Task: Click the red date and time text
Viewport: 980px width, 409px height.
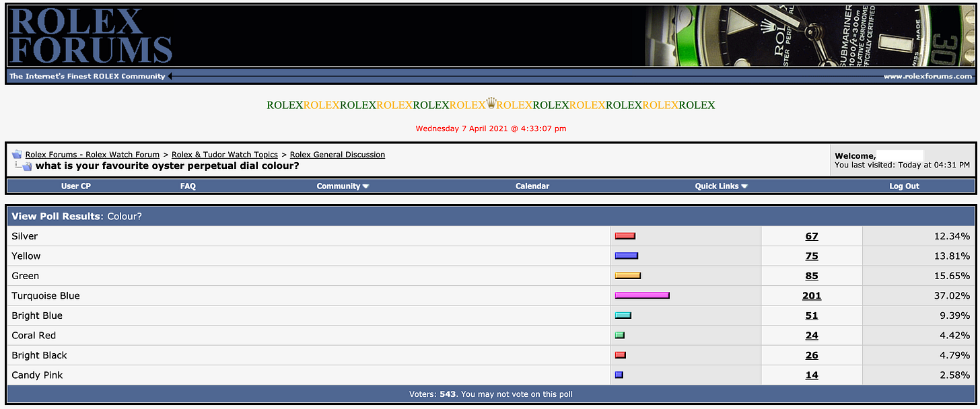Action: coord(491,128)
